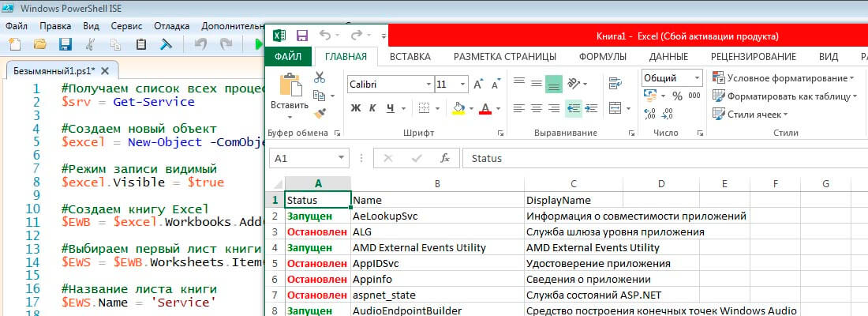The width and height of the screenshot is (868, 316).
Task: Click the Wrap Text icon in Выравнивание
Action: click(x=615, y=84)
